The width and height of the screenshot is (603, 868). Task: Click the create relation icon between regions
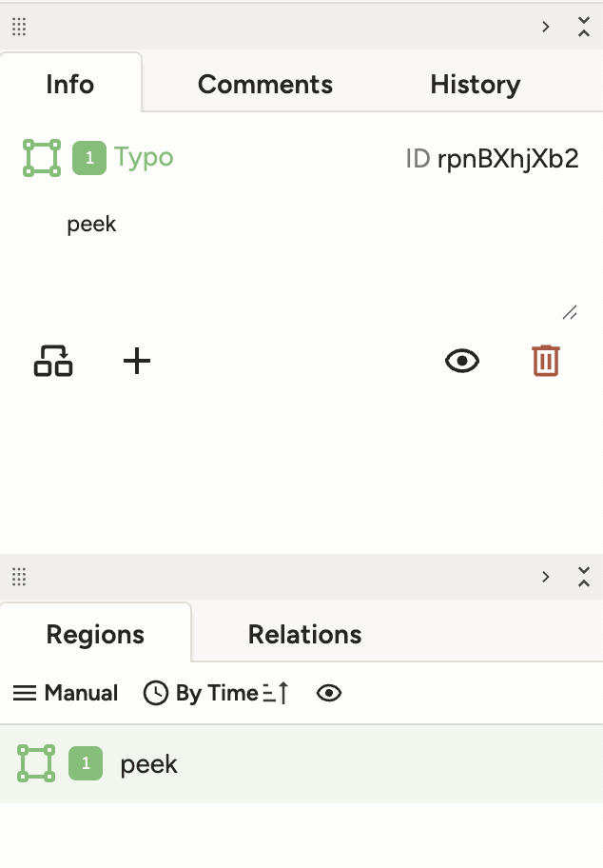[x=53, y=362]
